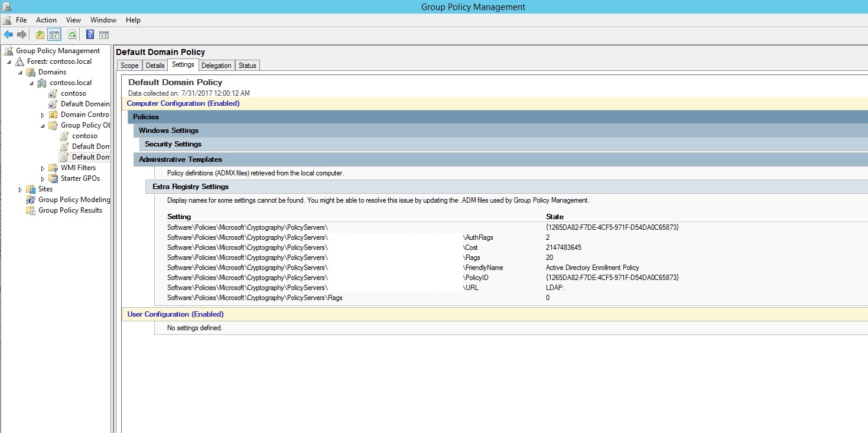Open the Window menu
868x433 pixels.
103,20
